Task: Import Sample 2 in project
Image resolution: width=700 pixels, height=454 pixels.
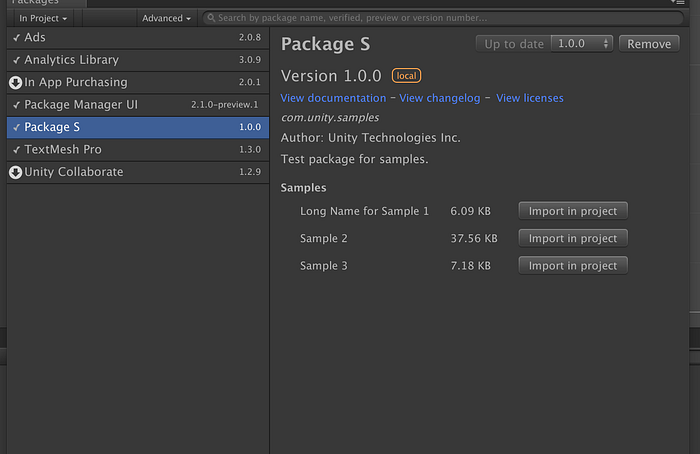Action: [573, 238]
